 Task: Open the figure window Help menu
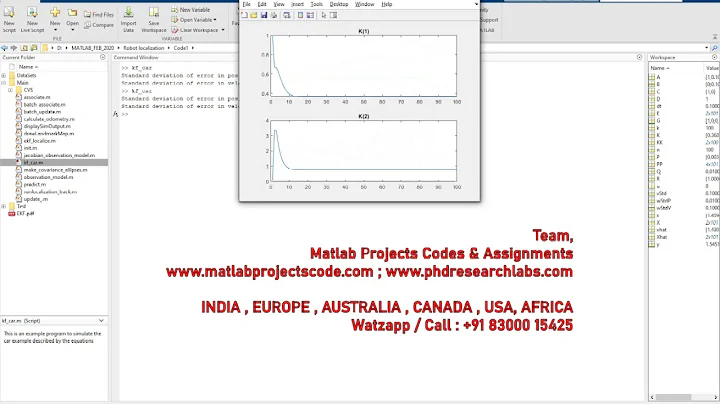tap(387, 4)
